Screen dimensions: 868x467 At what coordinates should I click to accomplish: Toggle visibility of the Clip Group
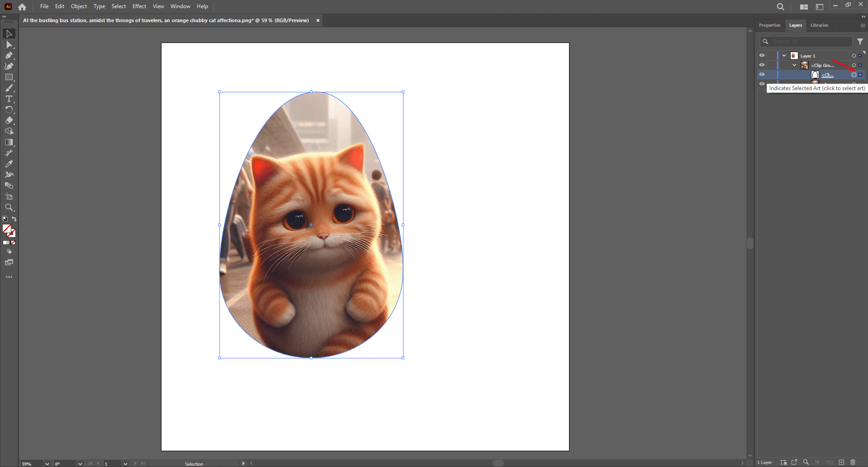(762, 65)
